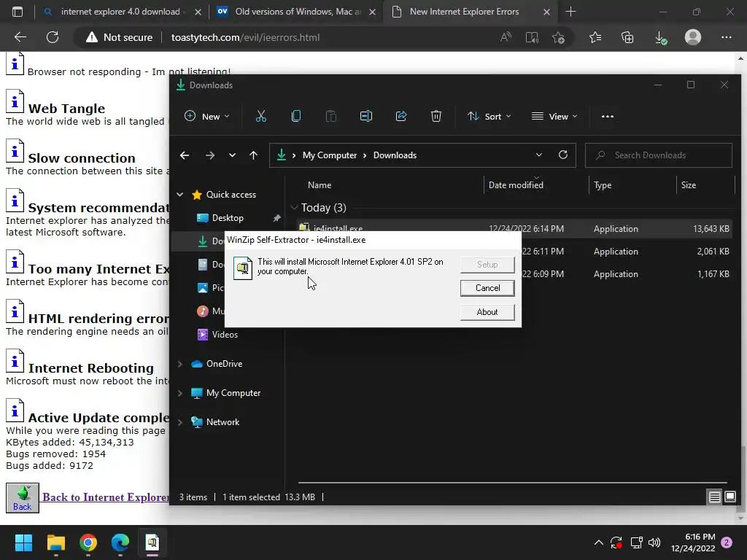Click About in WinZip Self-Extractor dialog
747x560 pixels.
click(487, 312)
